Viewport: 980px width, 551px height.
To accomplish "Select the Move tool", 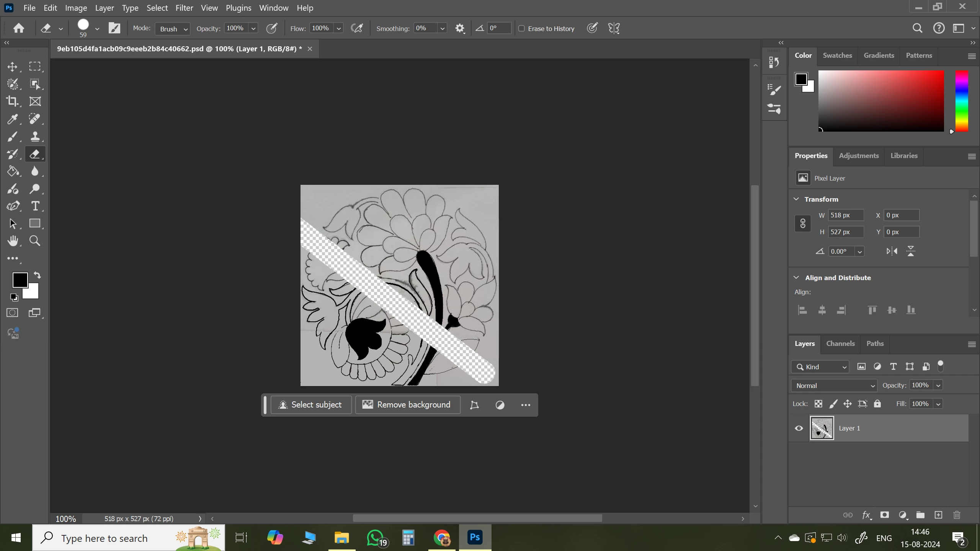I will pyautogui.click(x=12, y=67).
